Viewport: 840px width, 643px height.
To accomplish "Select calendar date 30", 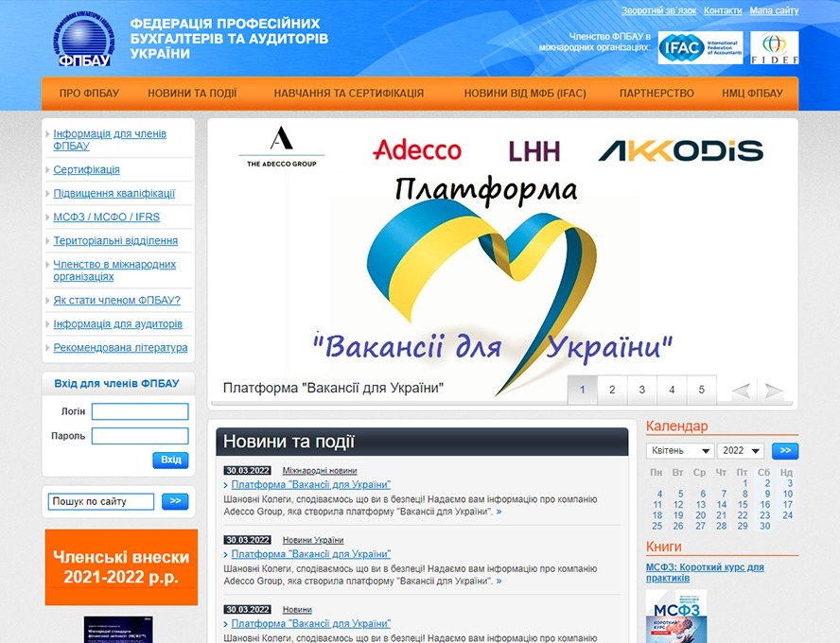I will pyautogui.click(x=765, y=526).
